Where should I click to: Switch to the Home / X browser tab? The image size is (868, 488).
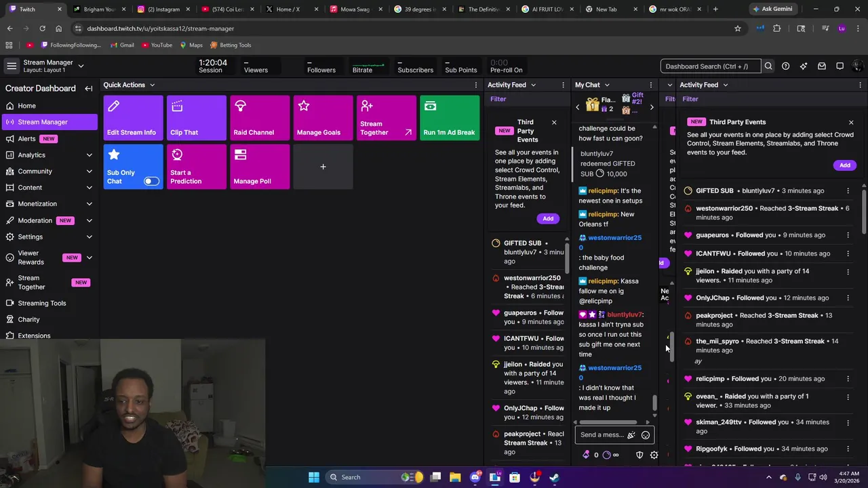[292, 9]
